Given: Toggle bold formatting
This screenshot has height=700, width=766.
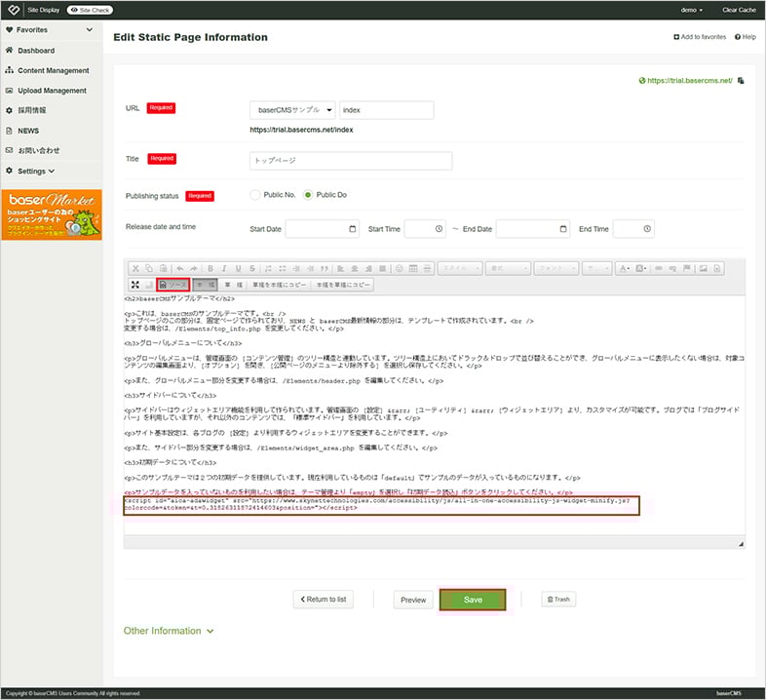Looking at the screenshot, I should click(211, 268).
